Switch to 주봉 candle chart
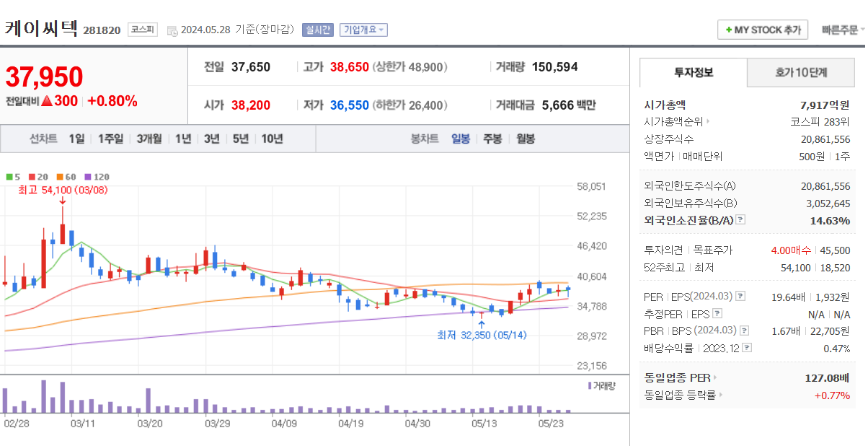The width and height of the screenshot is (868, 446). pos(492,139)
